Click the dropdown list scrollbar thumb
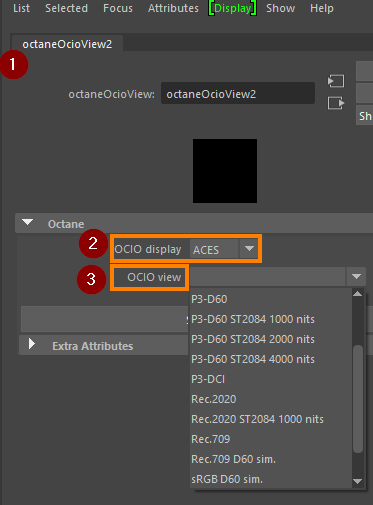The height and width of the screenshot is (505, 373). pos(358,399)
